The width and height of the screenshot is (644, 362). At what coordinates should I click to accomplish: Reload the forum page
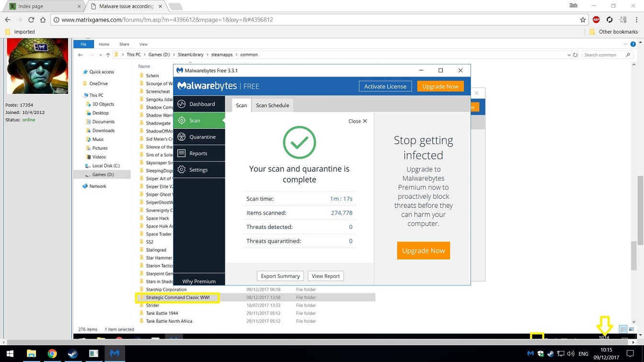click(x=31, y=20)
